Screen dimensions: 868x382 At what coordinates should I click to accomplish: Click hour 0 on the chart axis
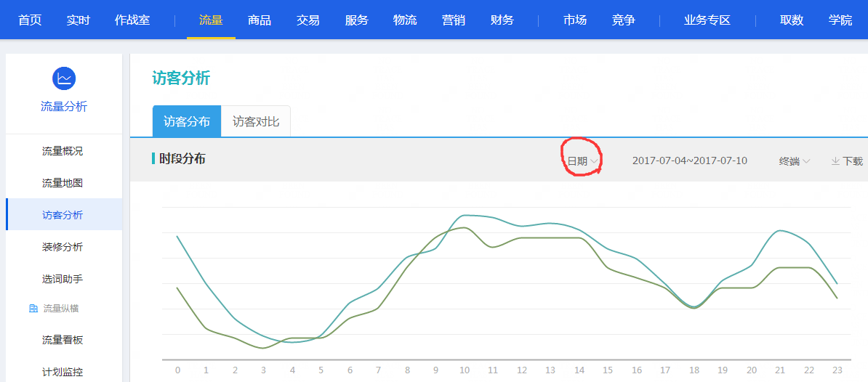(x=177, y=370)
